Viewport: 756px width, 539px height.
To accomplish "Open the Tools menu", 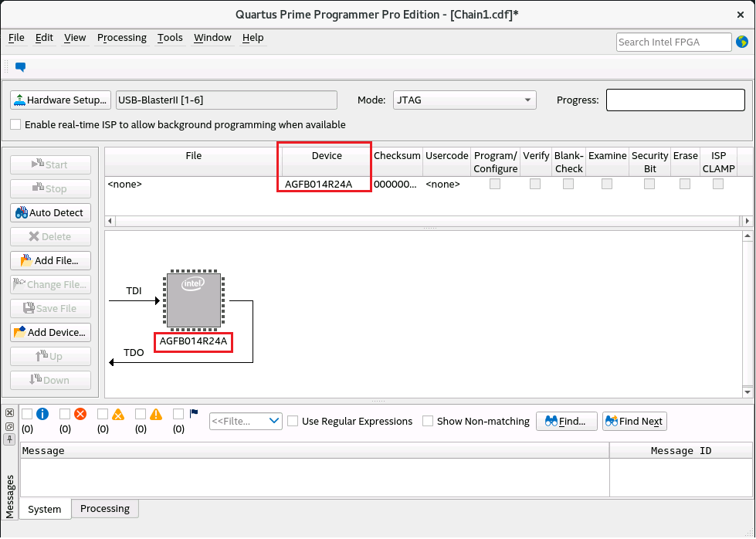I will 170,37.
